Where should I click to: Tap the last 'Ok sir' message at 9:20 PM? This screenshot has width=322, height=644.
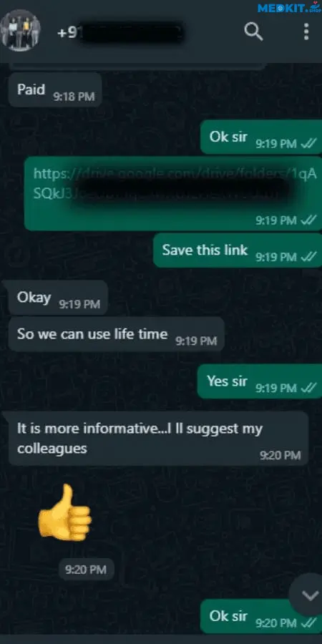point(261,617)
